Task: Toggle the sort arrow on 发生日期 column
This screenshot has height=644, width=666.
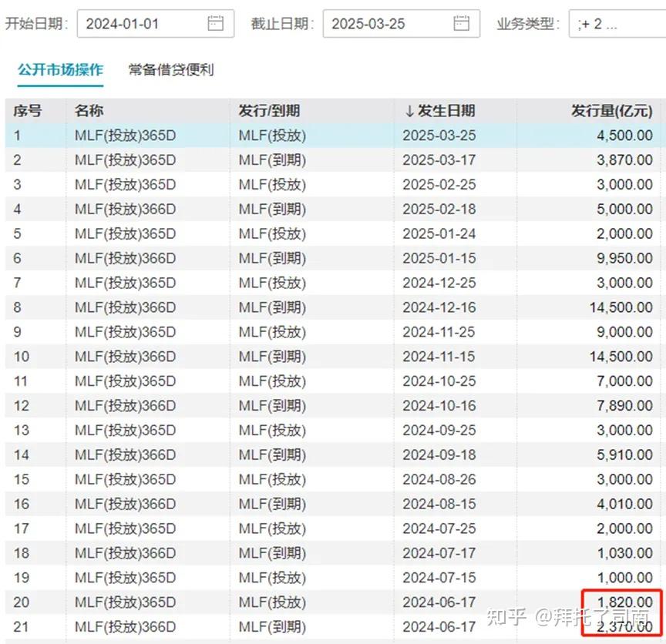Action: tap(409, 110)
